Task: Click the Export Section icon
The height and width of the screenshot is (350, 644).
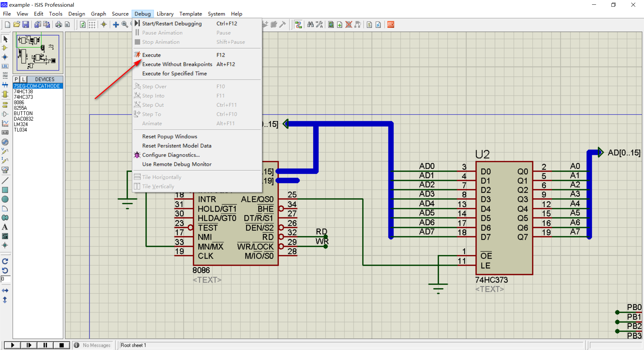Action: (x=47, y=25)
